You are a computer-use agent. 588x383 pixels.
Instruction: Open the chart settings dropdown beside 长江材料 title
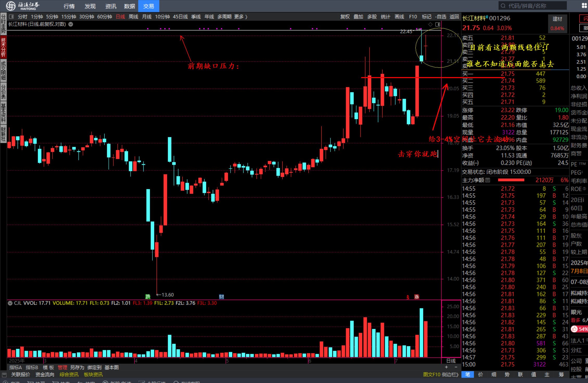(71, 24)
